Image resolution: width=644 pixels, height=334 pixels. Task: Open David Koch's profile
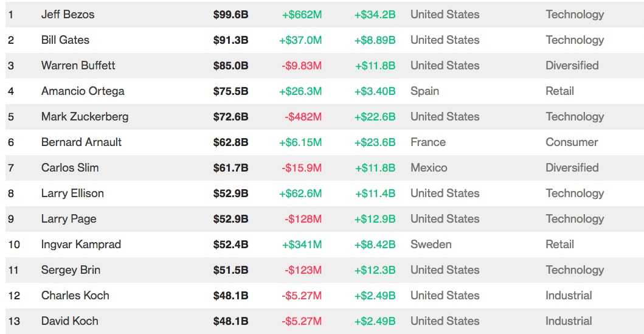[x=69, y=321]
